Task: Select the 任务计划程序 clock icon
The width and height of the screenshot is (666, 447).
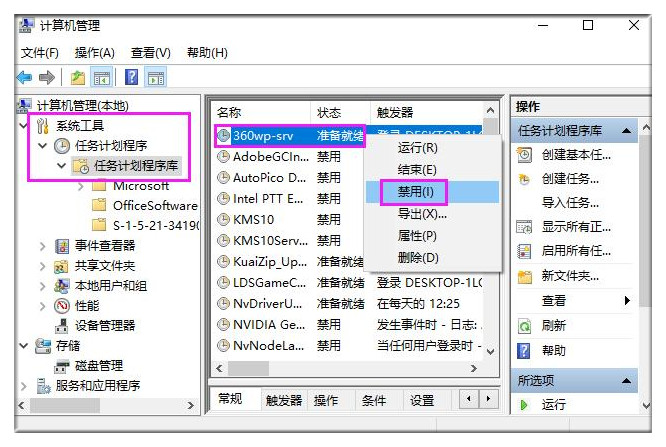Action: pos(62,146)
